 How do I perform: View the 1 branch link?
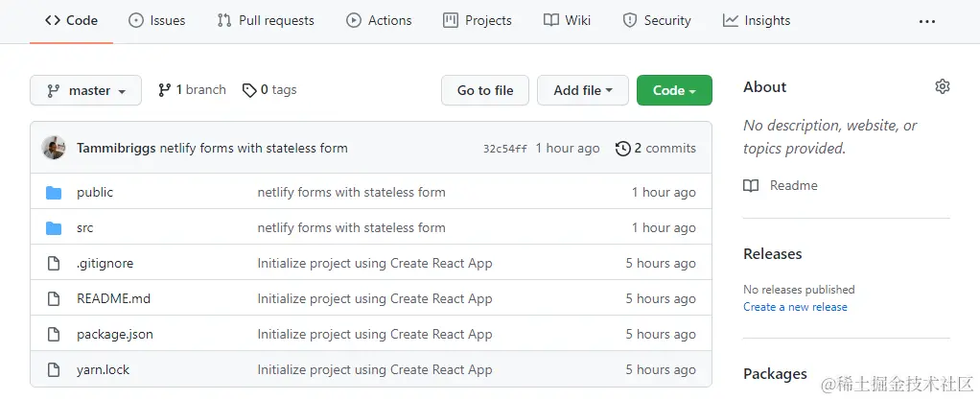click(192, 90)
